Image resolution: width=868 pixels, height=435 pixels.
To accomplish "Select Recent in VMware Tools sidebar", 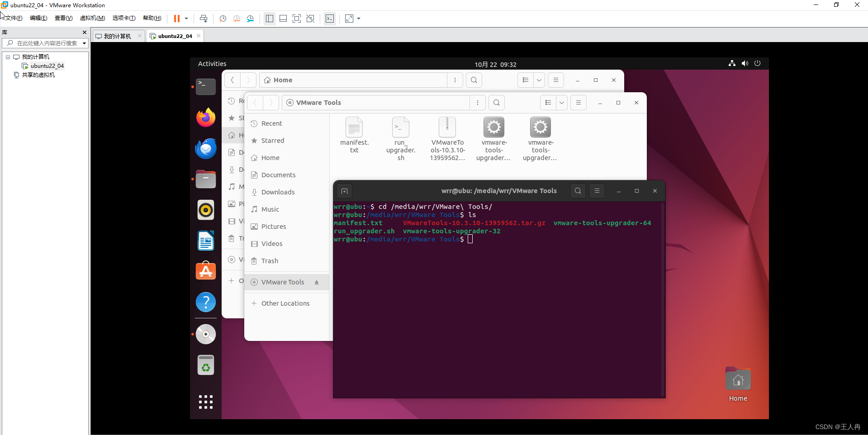I will click(x=287, y=123).
